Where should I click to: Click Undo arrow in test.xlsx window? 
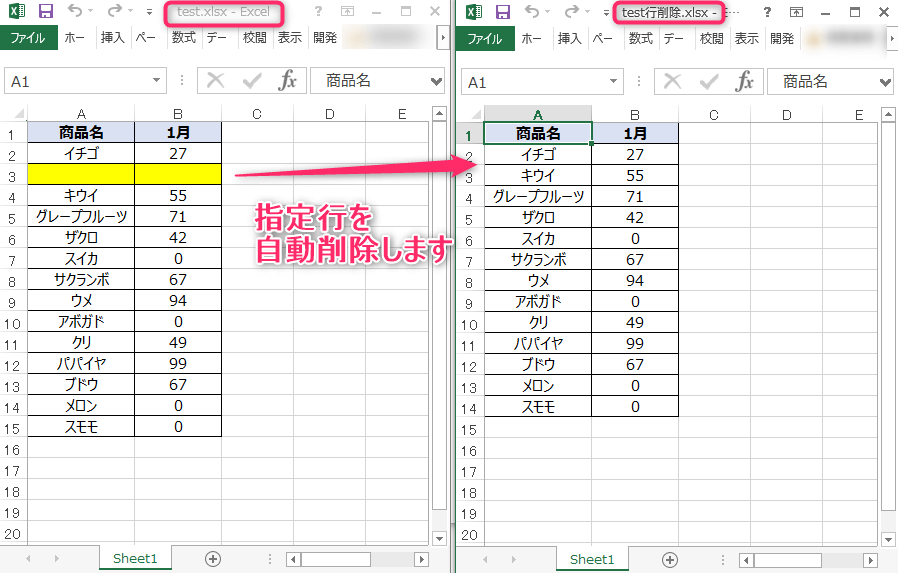pyautogui.click(x=77, y=12)
